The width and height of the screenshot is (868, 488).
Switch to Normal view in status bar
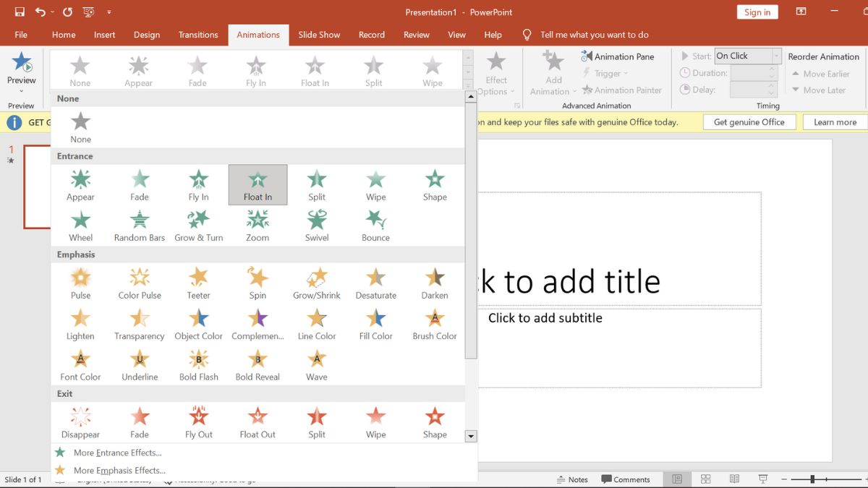point(677,479)
